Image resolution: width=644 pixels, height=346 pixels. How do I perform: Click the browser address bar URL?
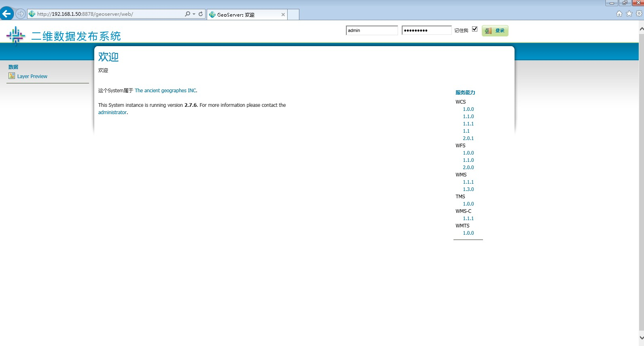(x=85, y=14)
